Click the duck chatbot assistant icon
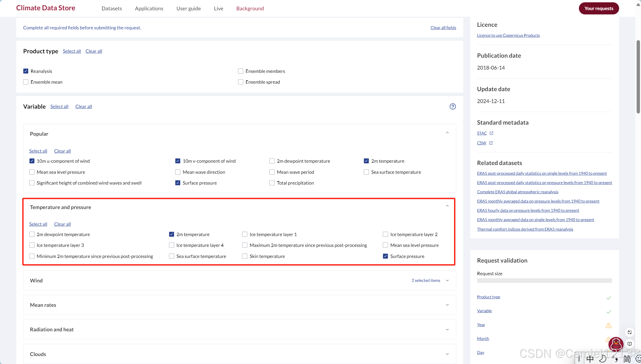This screenshot has height=364, width=641. click(616, 344)
